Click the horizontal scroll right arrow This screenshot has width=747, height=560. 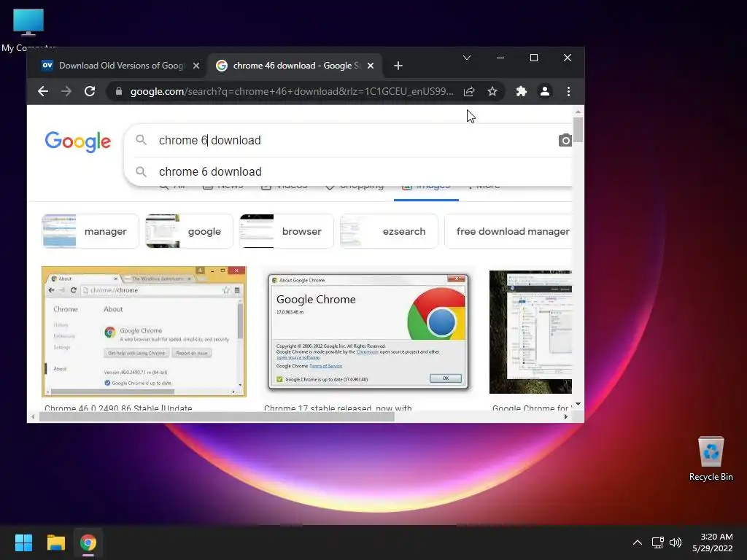pyautogui.click(x=565, y=416)
